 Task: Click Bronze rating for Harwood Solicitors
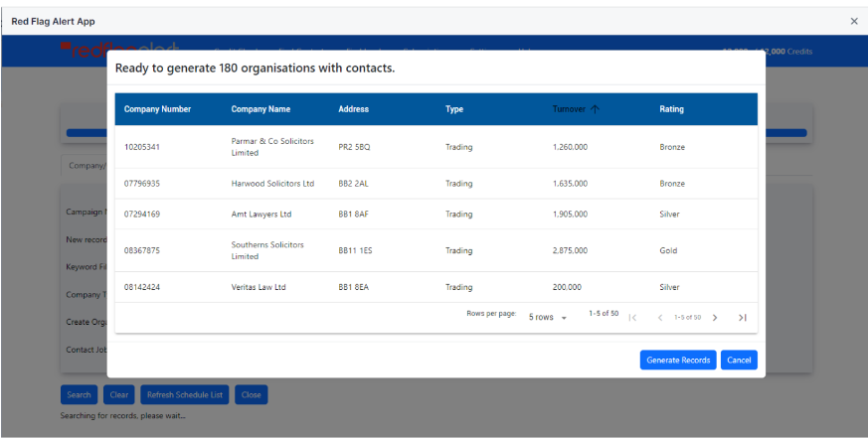click(672, 184)
